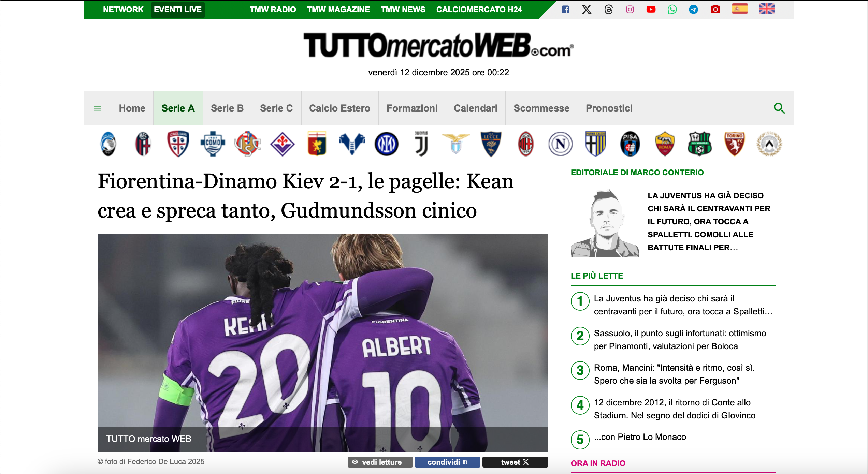
Task: Click the Fiorentina team crest
Action: pos(282,144)
